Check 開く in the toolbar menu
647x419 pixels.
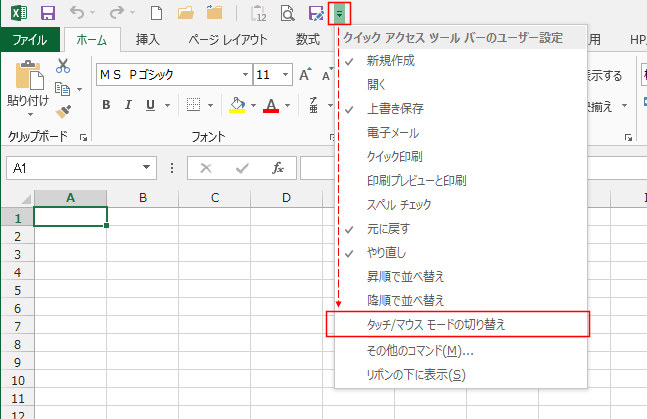pyautogui.click(x=461, y=85)
